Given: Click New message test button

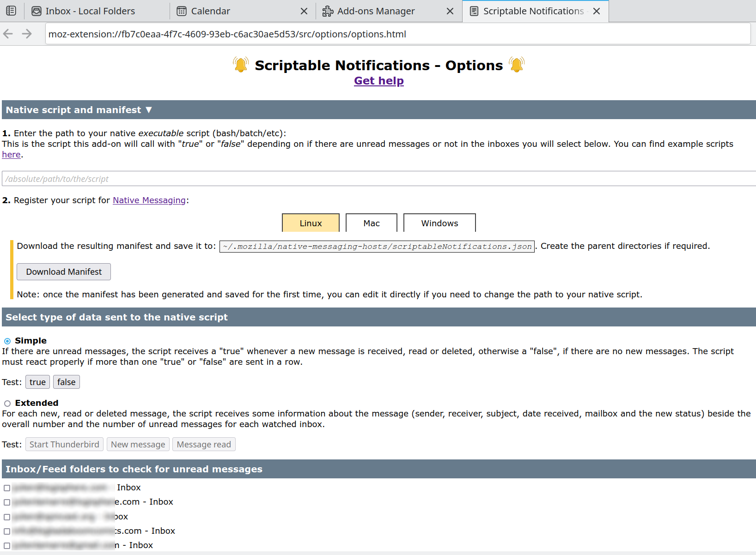Looking at the screenshot, I should click(x=138, y=445).
